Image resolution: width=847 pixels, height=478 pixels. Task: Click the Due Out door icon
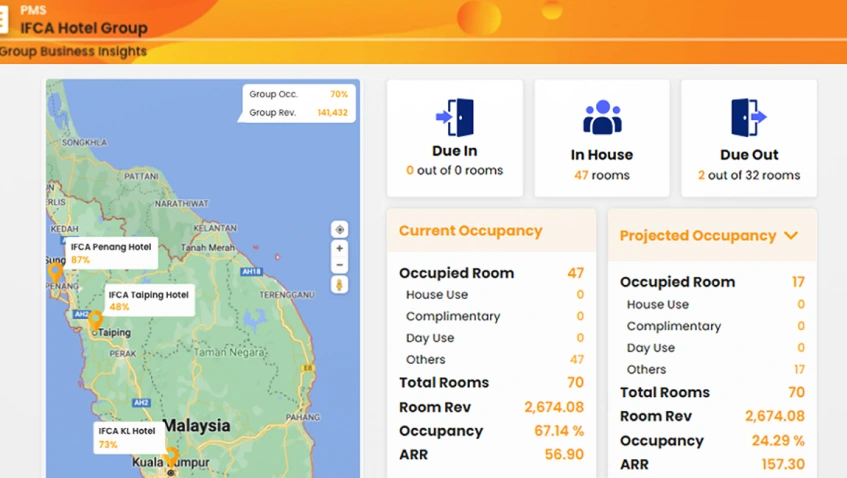(x=749, y=117)
